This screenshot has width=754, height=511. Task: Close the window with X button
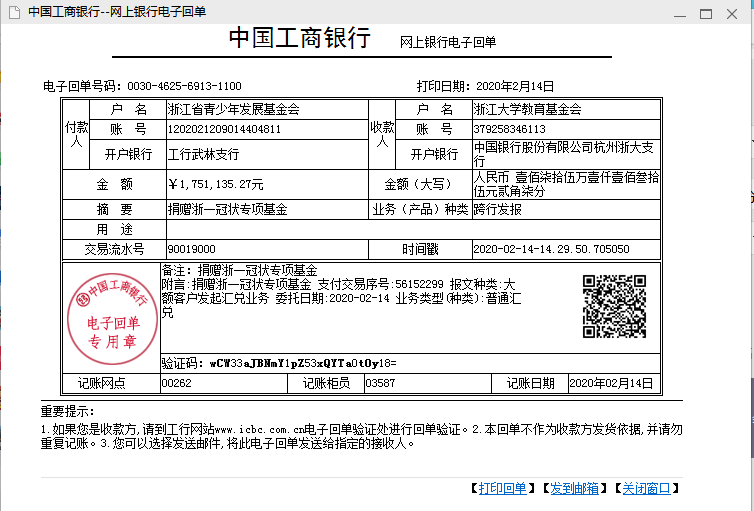coord(732,14)
